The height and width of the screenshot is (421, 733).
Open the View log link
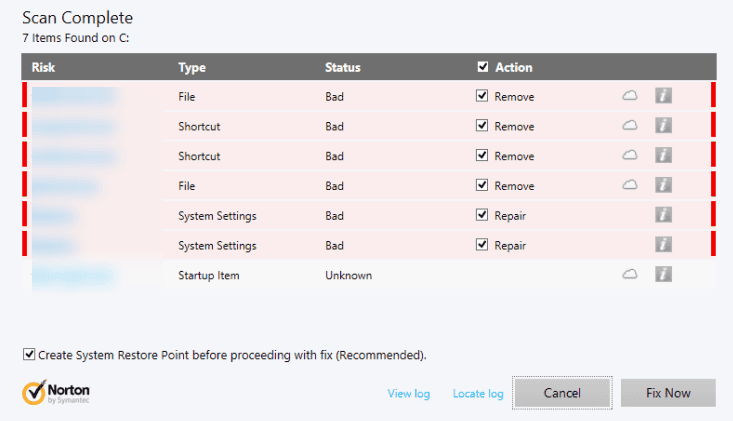[408, 394]
